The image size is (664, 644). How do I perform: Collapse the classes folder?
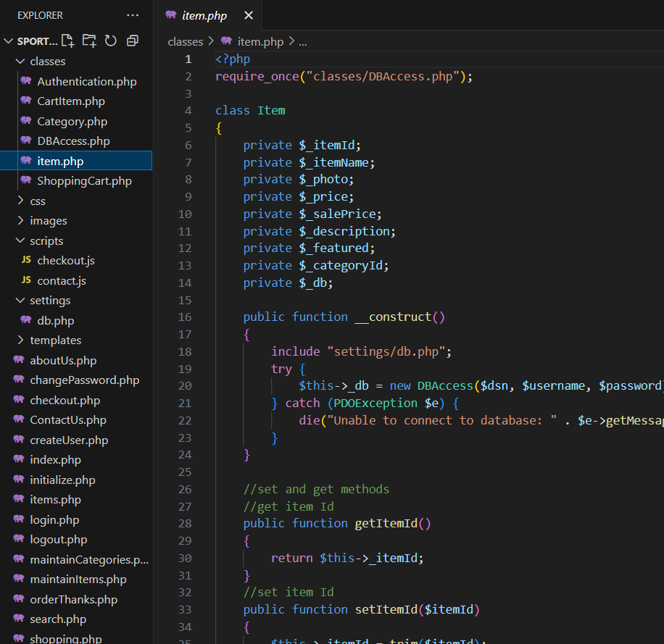[47, 62]
